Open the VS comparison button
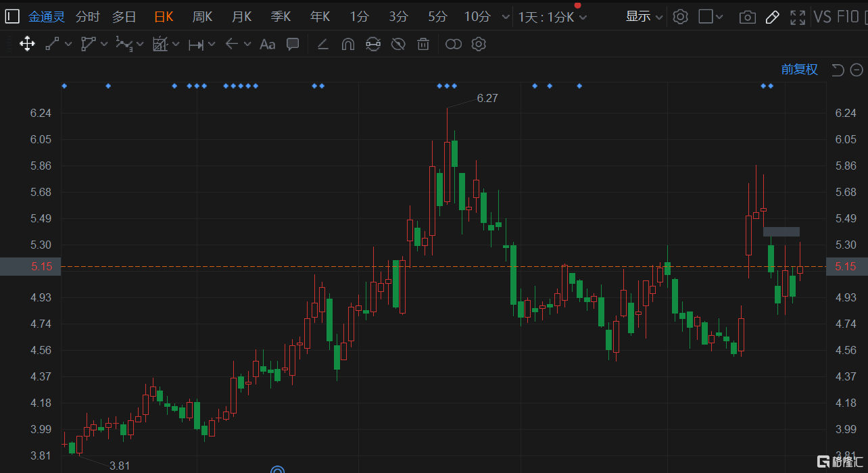The image size is (868, 473). (823, 17)
